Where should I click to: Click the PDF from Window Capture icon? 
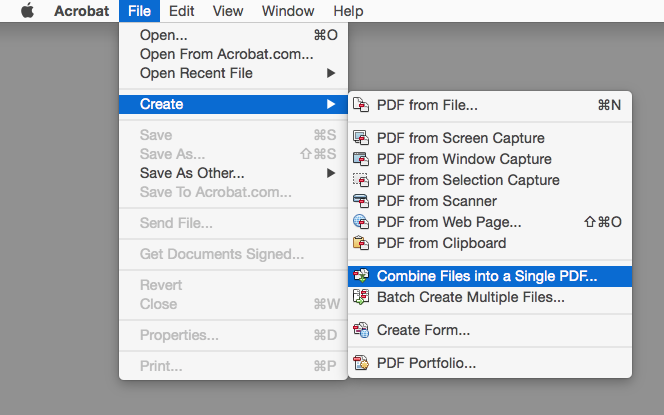pyautogui.click(x=361, y=159)
